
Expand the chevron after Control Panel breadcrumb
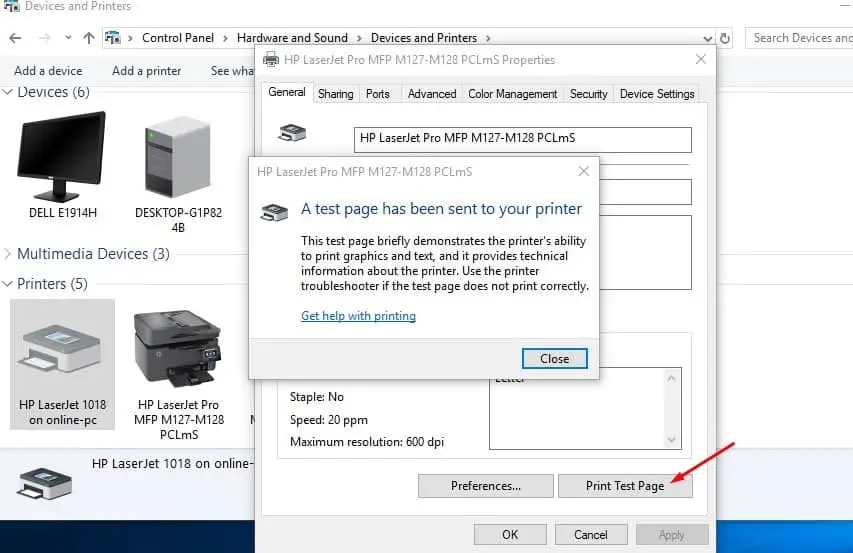pyautogui.click(x=225, y=39)
